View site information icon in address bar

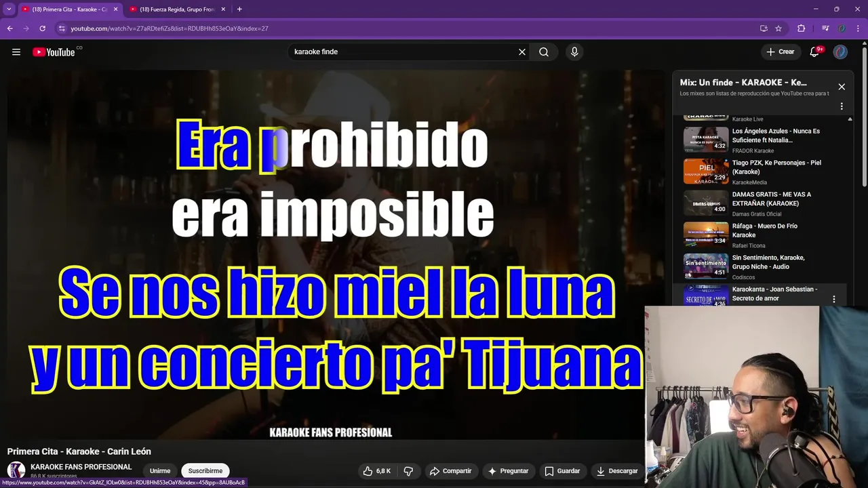[x=62, y=28]
